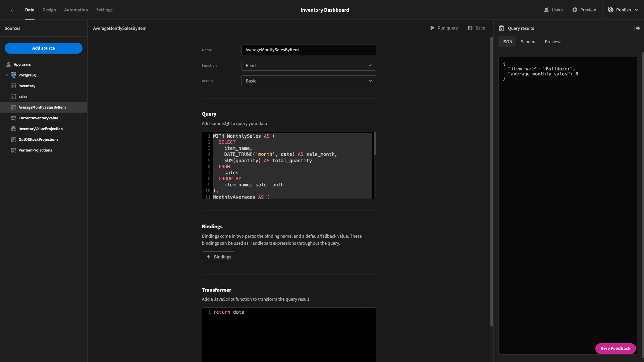
Task: Switch to the Schema results tab
Action: [528, 42]
